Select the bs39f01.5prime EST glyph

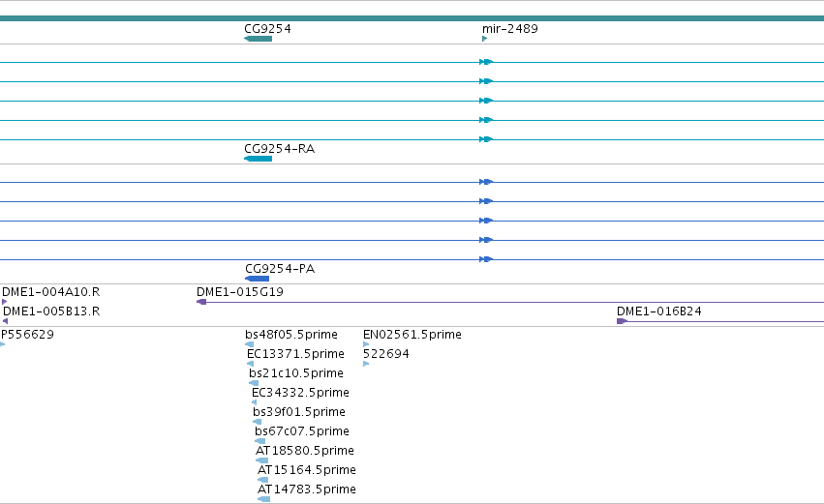point(257,422)
